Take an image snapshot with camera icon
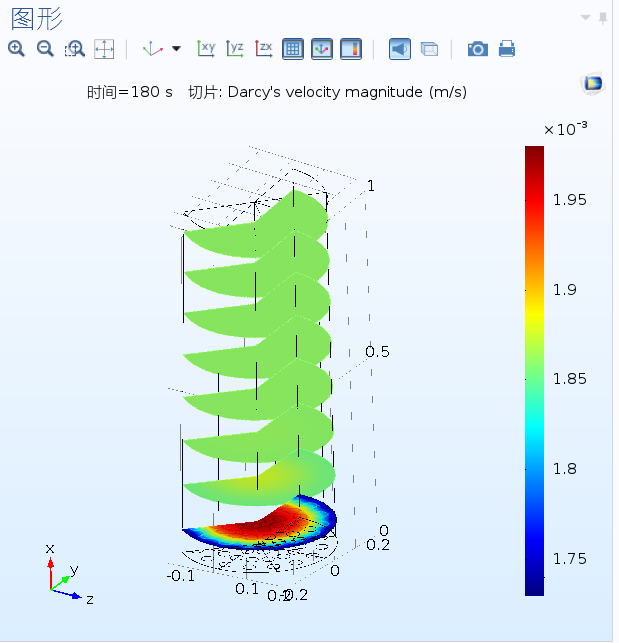 point(478,49)
